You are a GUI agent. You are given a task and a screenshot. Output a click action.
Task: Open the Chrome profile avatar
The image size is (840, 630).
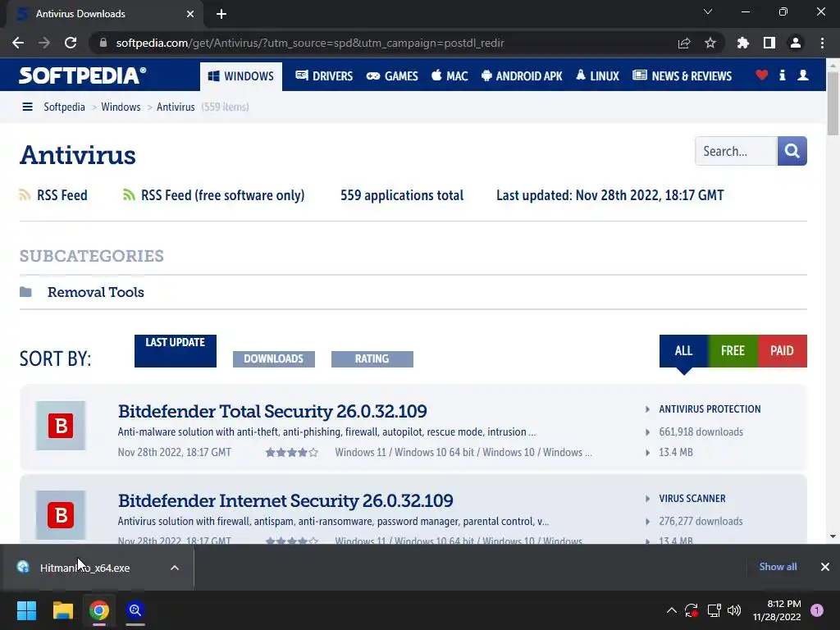click(796, 43)
